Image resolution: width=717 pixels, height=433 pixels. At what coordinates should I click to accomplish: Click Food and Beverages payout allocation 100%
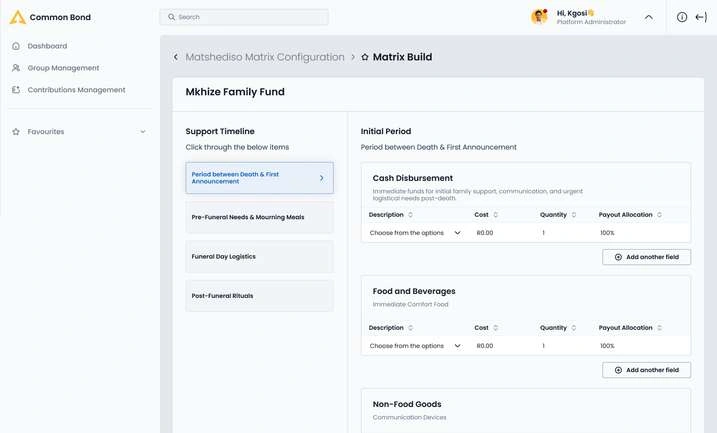click(607, 346)
